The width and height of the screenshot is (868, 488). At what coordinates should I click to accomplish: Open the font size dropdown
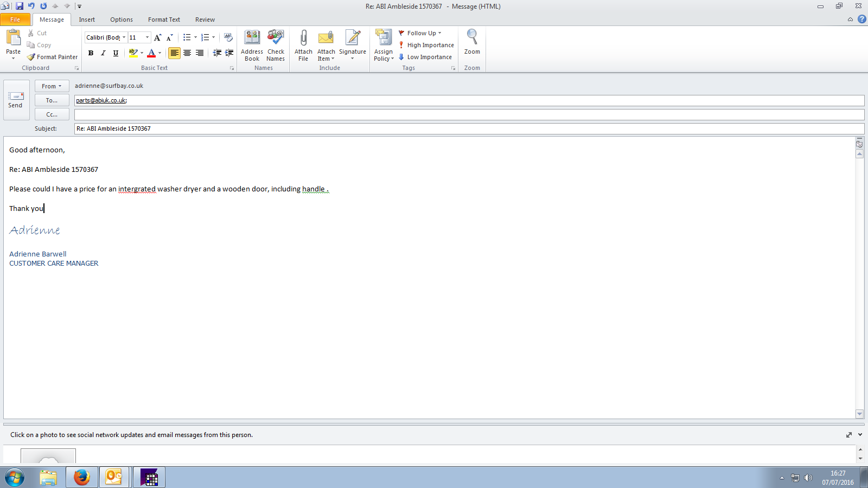click(147, 37)
